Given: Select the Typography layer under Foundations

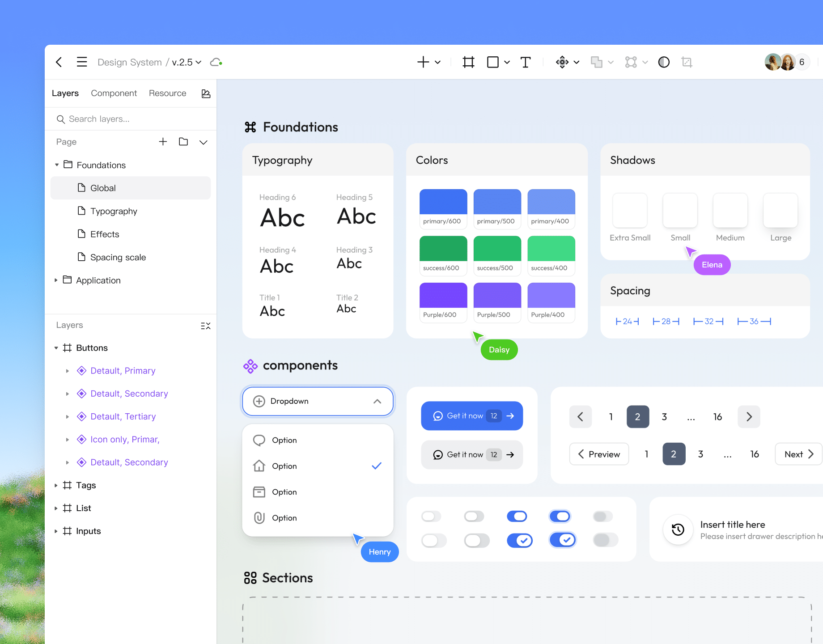Looking at the screenshot, I should point(114,211).
